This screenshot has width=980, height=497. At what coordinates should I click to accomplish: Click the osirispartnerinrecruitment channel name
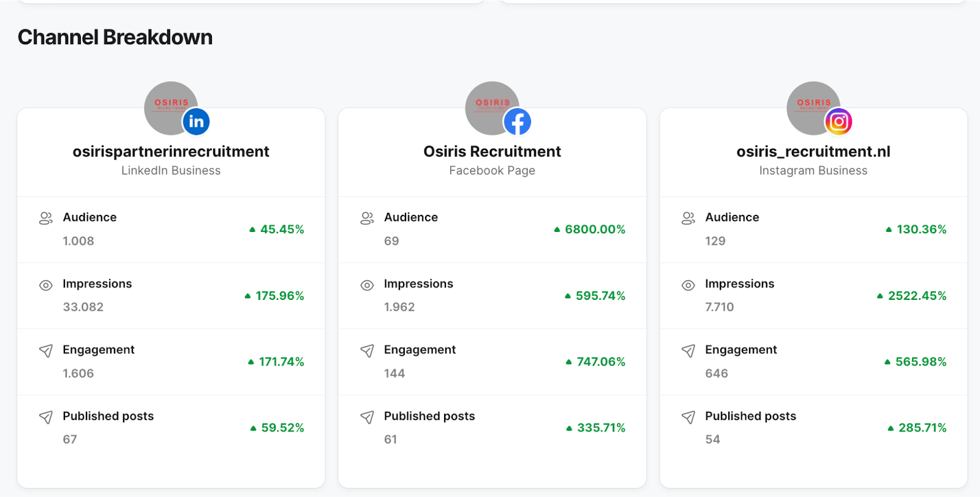pos(171,151)
